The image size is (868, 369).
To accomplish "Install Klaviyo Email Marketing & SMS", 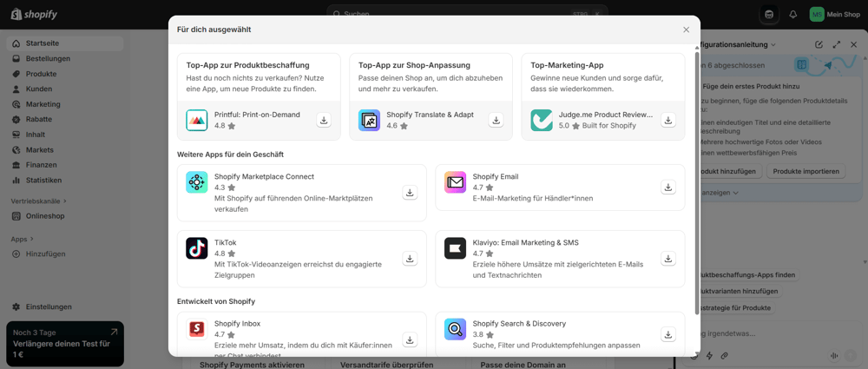I will pyautogui.click(x=667, y=259).
